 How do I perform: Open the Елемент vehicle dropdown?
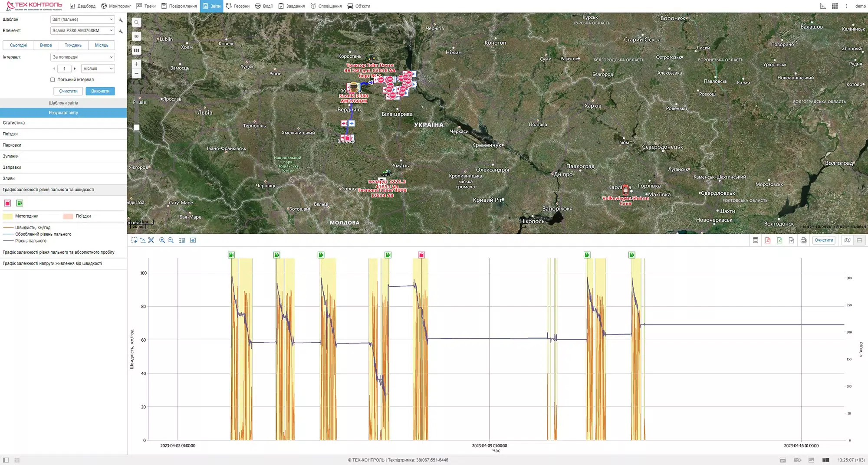[x=82, y=31]
